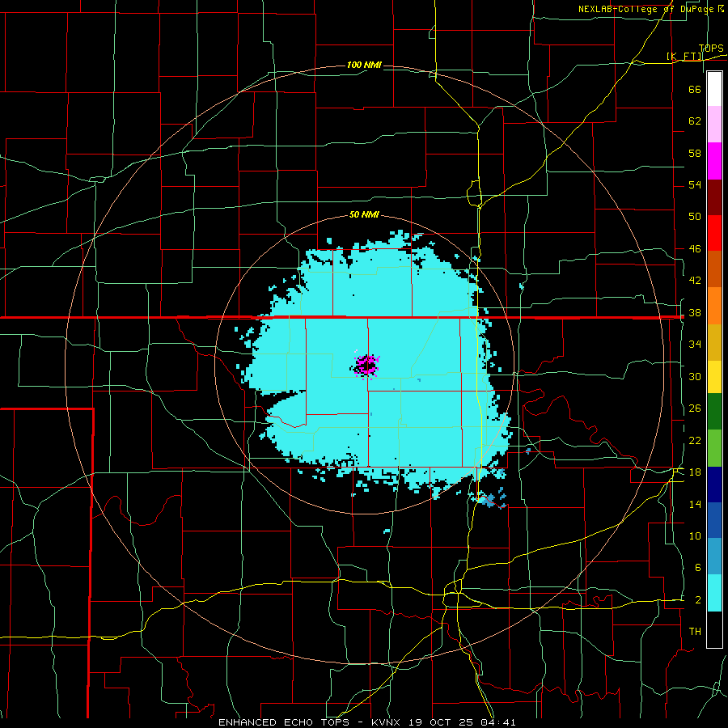This screenshot has height=728, width=728.
Task: Click the magenta high echo-top core at radar center
Action: tap(366, 365)
